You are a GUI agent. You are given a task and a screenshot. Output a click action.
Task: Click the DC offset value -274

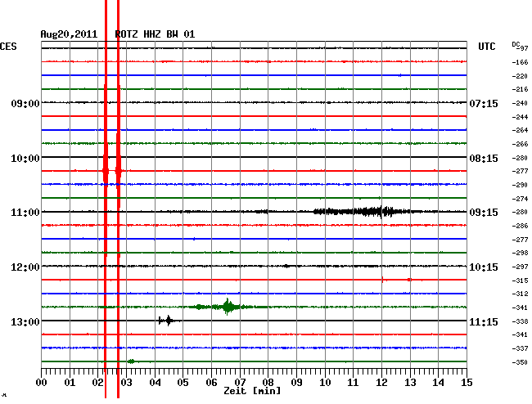tap(520, 199)
